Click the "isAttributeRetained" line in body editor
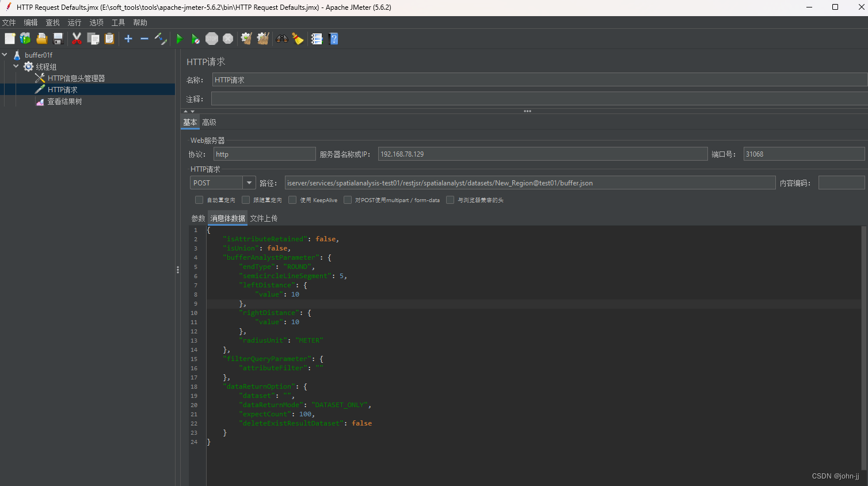The width and height of the screenshot is (868, 486). (x=281, y=239)
